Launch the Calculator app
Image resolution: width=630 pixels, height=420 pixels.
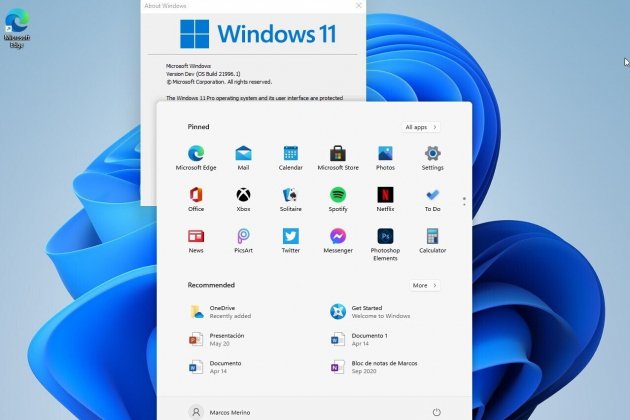coord(433,241)
